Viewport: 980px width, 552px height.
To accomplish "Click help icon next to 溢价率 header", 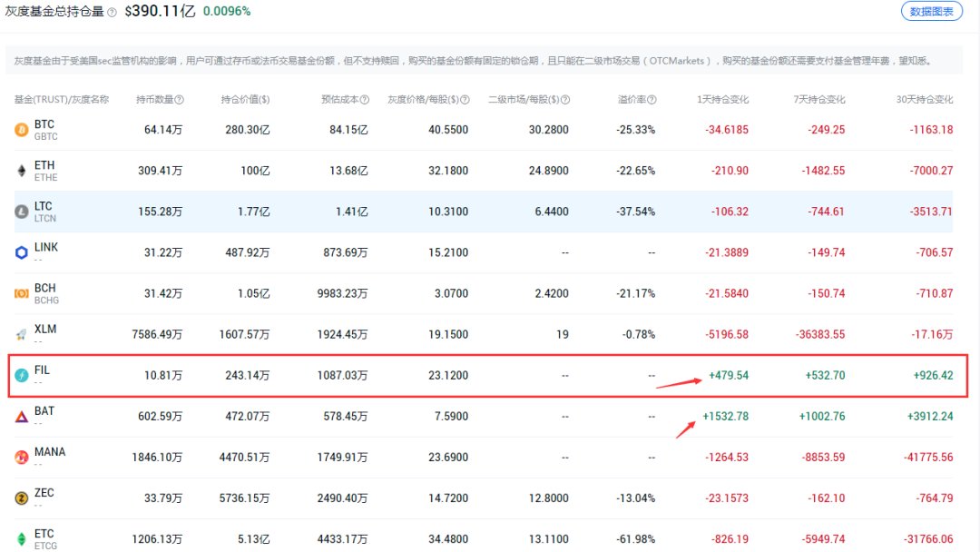I will click(x=652, y=99).
